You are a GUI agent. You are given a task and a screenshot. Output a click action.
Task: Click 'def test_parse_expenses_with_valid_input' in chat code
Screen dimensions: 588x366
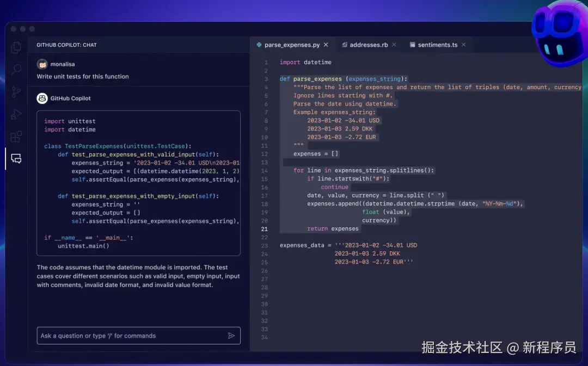pos(138,154)
